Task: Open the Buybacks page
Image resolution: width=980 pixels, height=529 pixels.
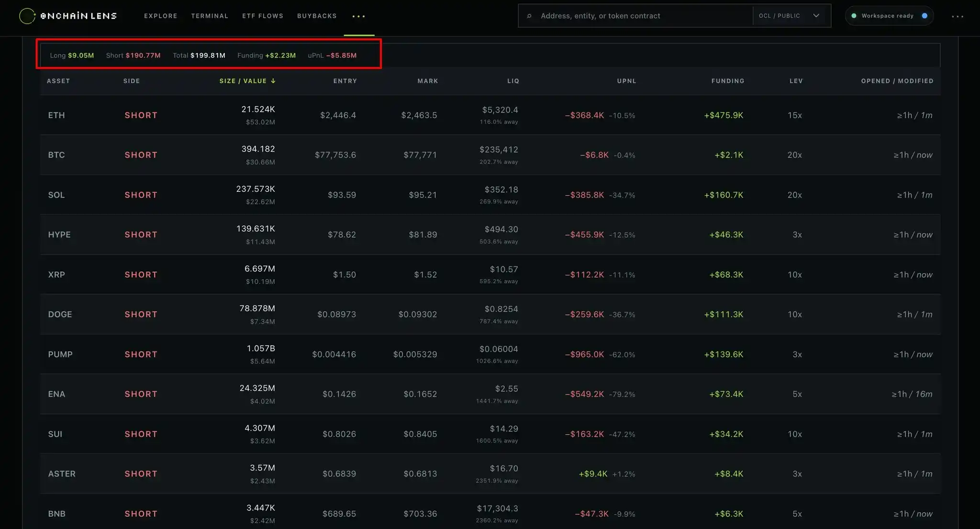Action: tap(317, 16)
